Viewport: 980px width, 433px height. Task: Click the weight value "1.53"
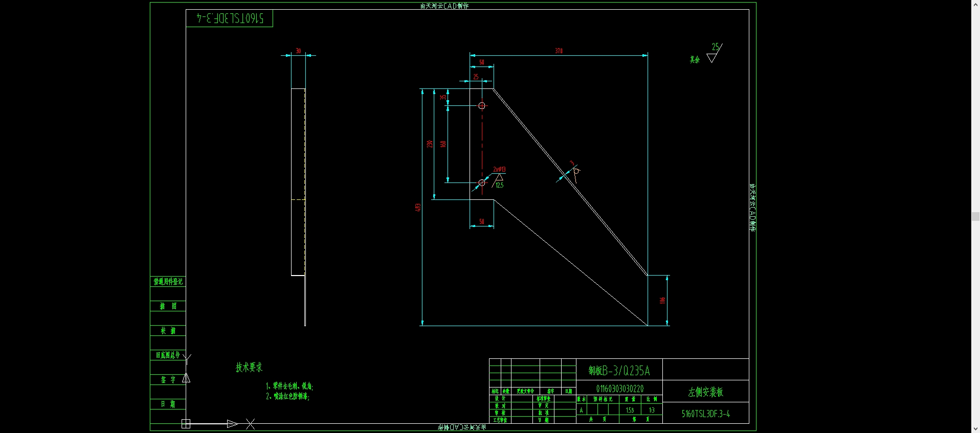coord(630,410)
